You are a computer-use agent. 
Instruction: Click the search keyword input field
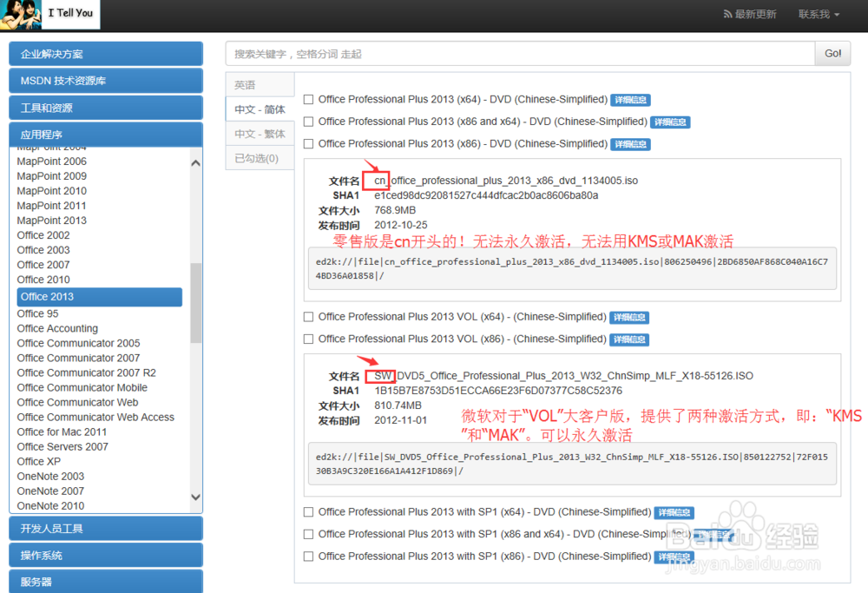tap(520, 54)
